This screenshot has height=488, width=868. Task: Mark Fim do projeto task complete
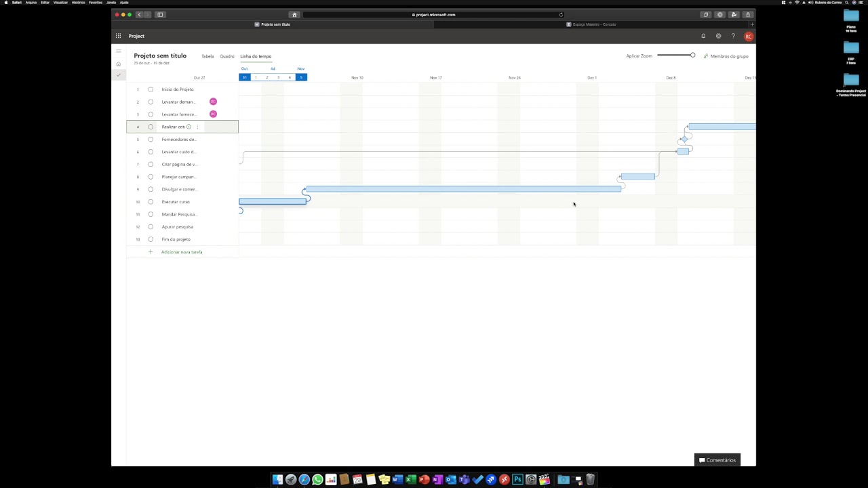[151, 239]
